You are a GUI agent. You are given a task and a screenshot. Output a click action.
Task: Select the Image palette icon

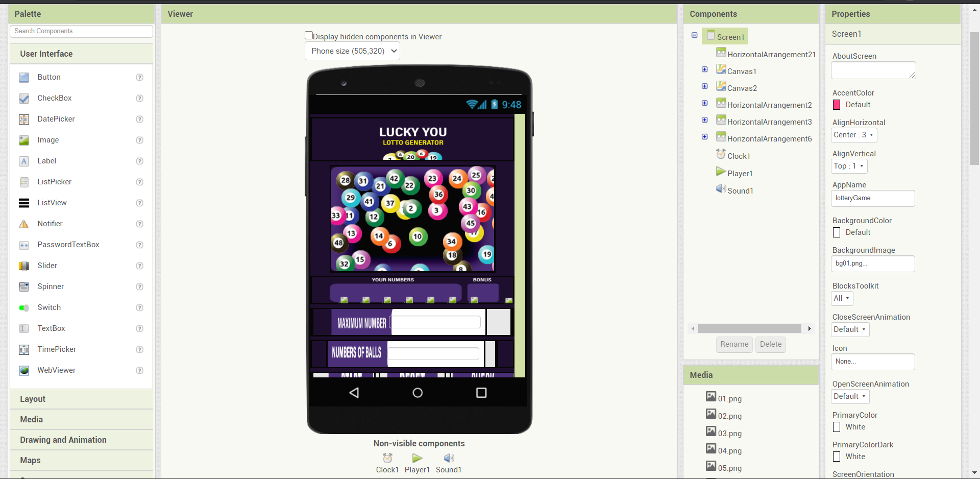24,140
